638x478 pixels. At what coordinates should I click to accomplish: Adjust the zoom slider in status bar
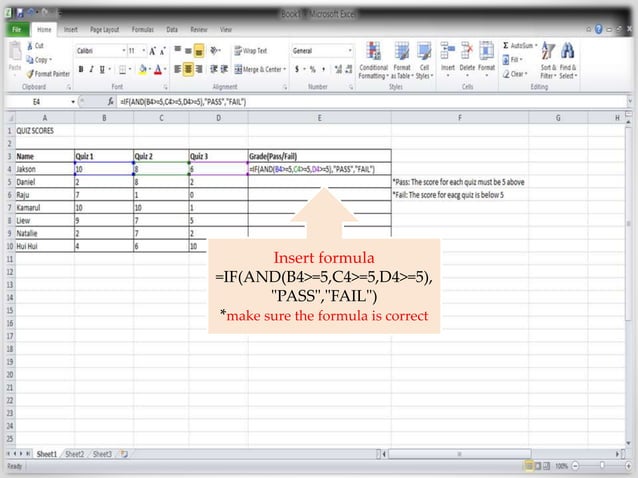pos(602,466)
